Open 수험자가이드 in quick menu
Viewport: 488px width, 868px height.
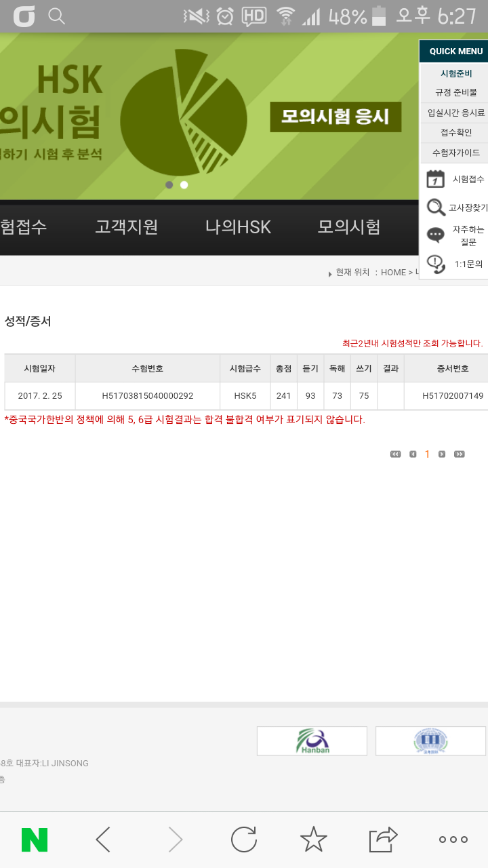(456, 153)
